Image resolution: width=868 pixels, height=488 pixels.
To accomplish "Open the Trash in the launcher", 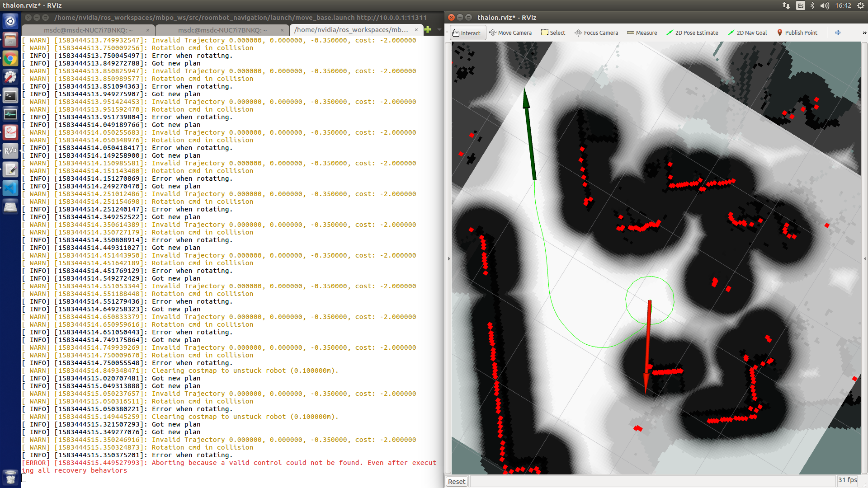I will point(10,477).
